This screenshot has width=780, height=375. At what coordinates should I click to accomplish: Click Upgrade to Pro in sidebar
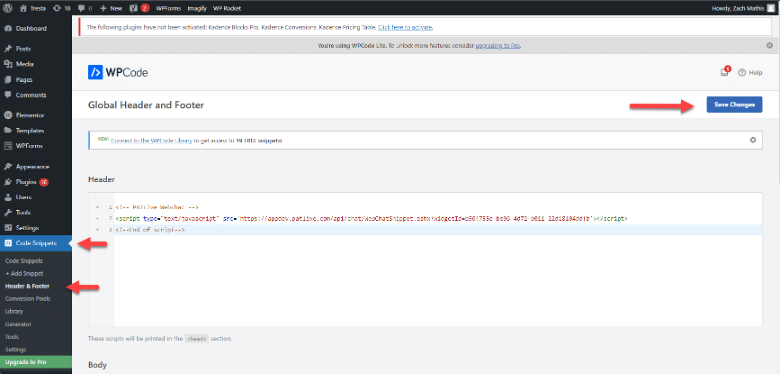point(36,362)
